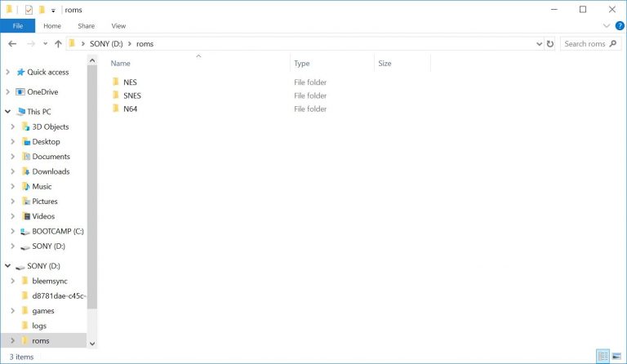This screenshot has height=364, width=627.
Task: Collapse the This PC tree node
Action: [8, 112]
